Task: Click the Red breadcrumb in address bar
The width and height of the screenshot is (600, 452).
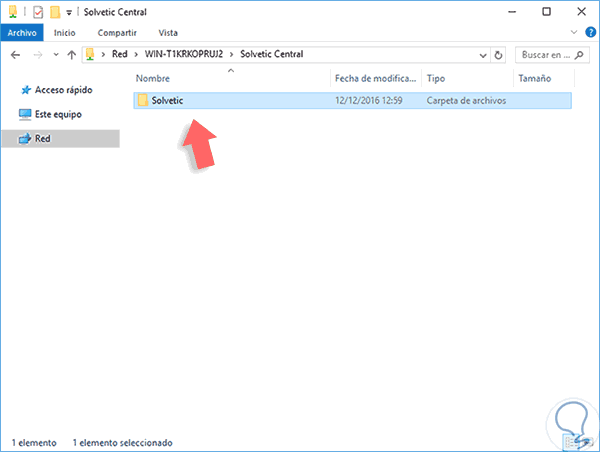Action: coord(119,54)
